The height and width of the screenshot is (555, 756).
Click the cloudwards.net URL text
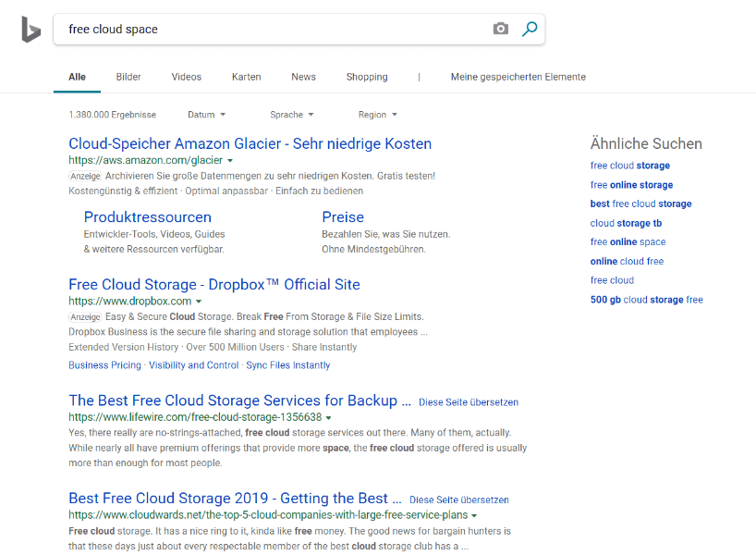point(268,515)
